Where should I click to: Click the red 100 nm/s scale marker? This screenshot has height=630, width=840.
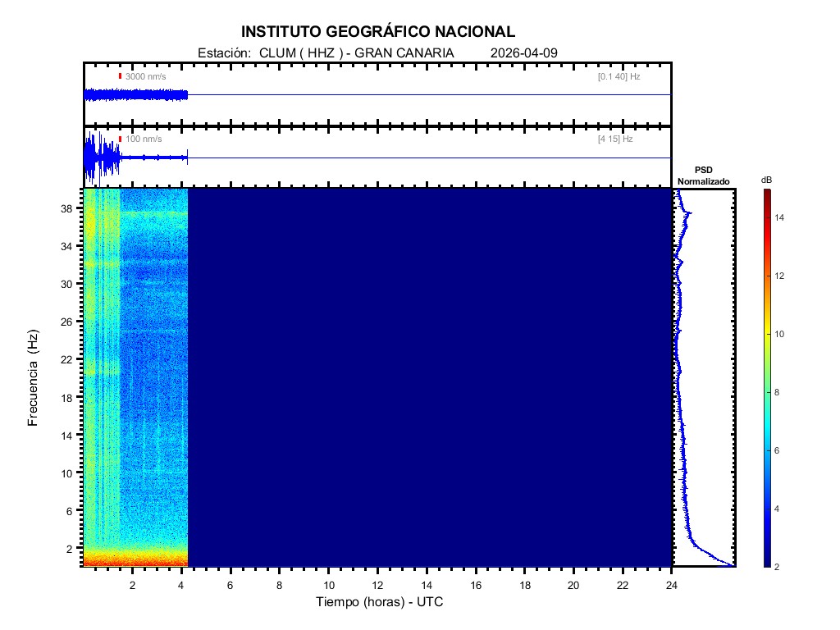(120, 139)
